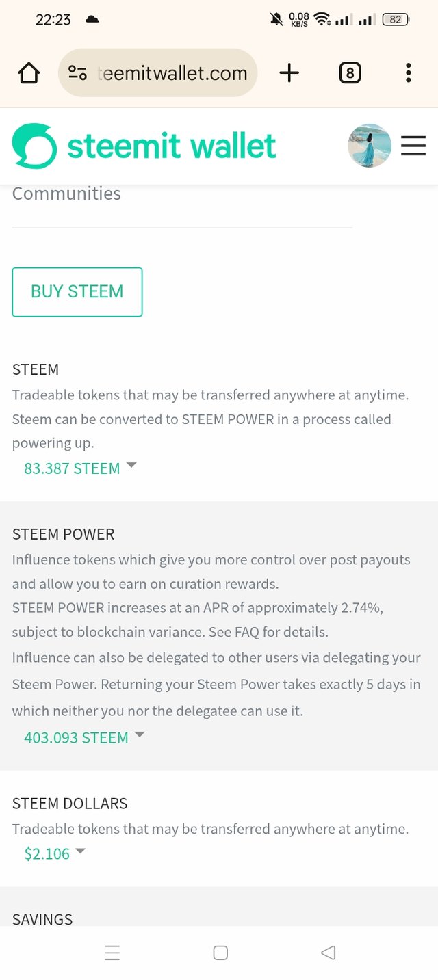Viewport: 438px width, 980px height.
Task: Open the tab switcher showing 8 tabs
Action: 350,72
